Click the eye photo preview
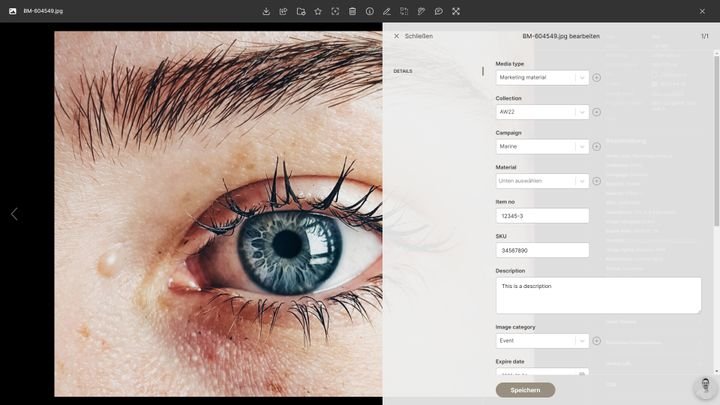Image resolution: width=720 pixels, height=405 pixels. (218, 214)
